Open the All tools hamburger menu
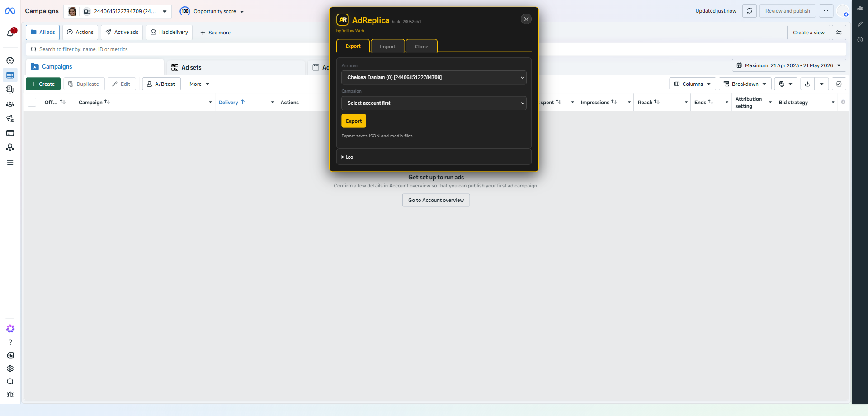Viewport: 868px width, 416px height. point(10,163)
